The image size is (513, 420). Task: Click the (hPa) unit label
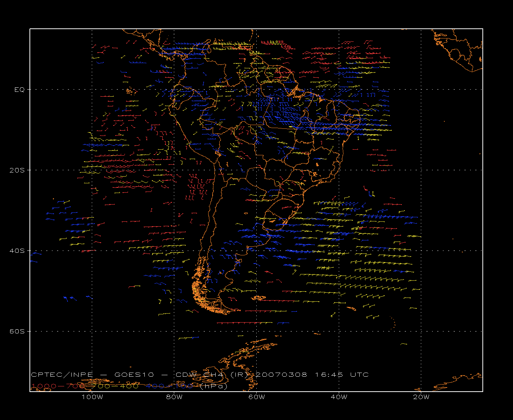[x=213, y=386]
